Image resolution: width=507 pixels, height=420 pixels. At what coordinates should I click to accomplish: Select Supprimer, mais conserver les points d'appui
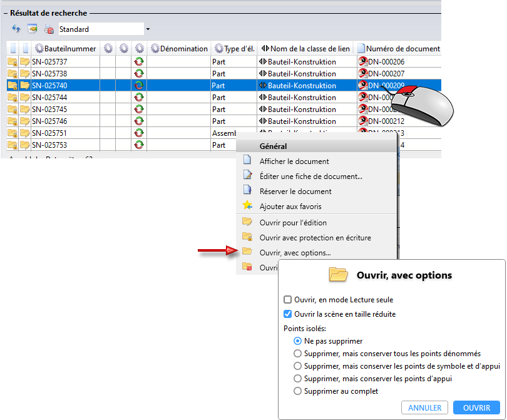[297, 378]
